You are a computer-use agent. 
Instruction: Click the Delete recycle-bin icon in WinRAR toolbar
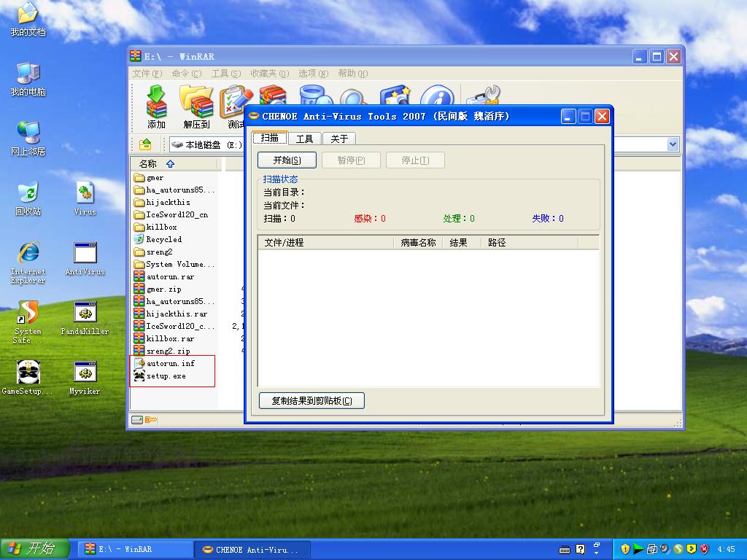pos(314,94)
